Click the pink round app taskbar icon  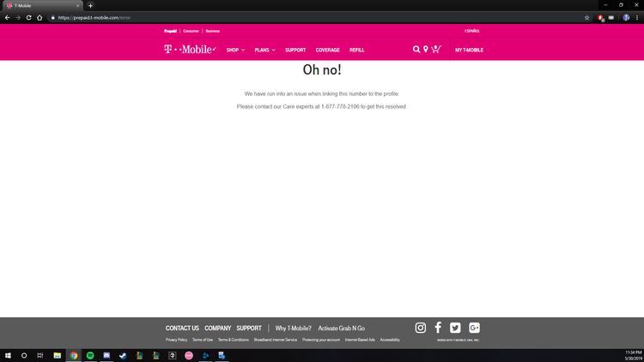[x=189, y=355]
